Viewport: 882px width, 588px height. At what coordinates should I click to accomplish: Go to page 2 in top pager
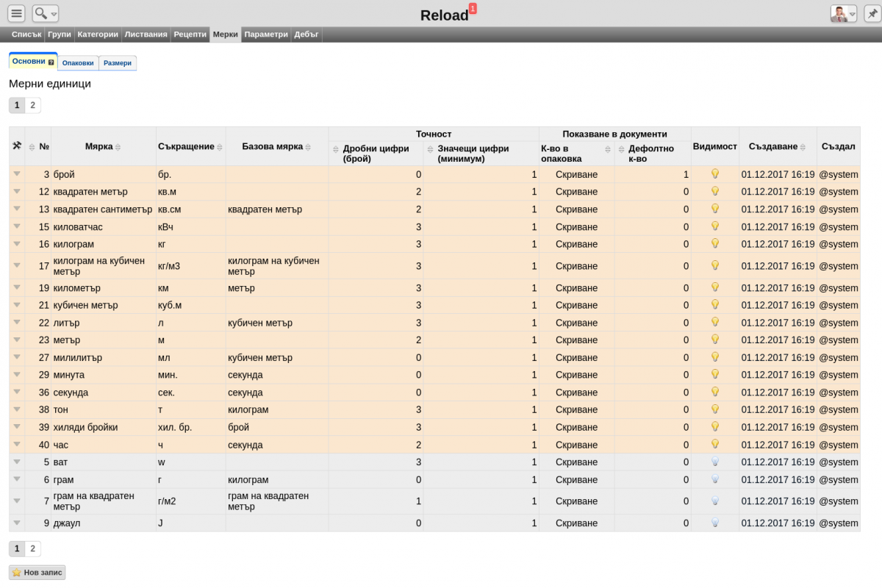[x=32, y=105]
